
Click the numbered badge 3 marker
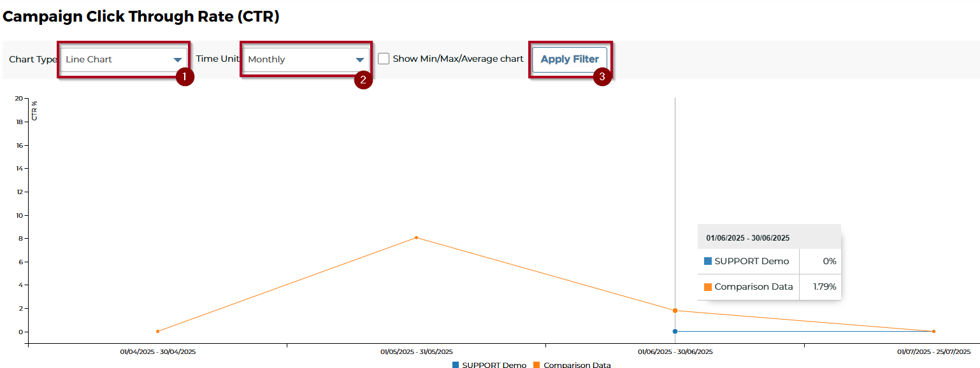click(x=602, y=77)
